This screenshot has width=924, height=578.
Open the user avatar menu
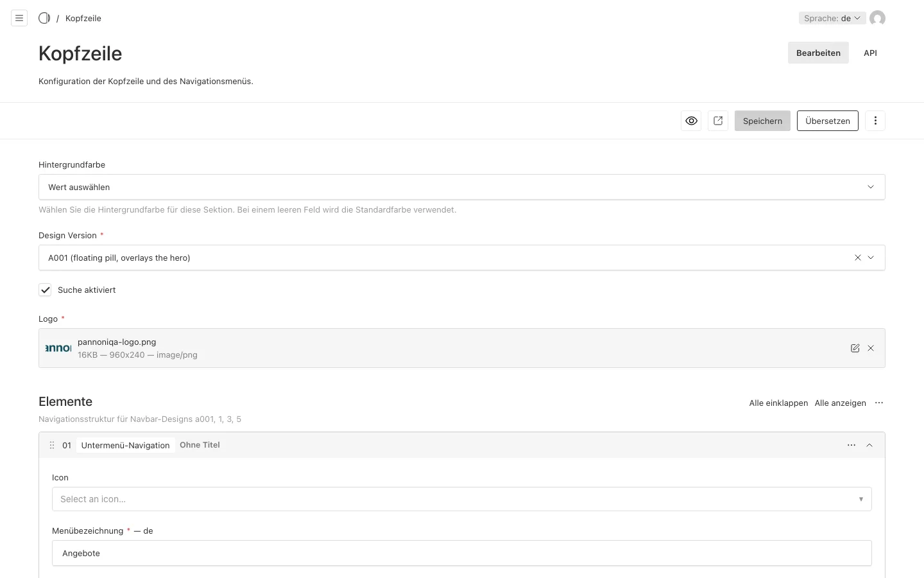[877, 18]
